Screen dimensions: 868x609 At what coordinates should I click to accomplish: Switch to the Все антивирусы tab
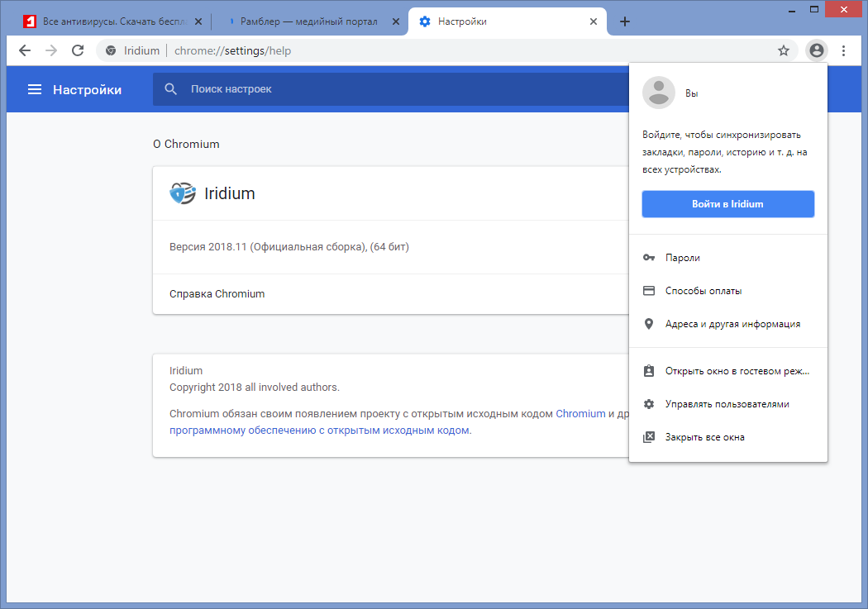click(x=112, y=21)
